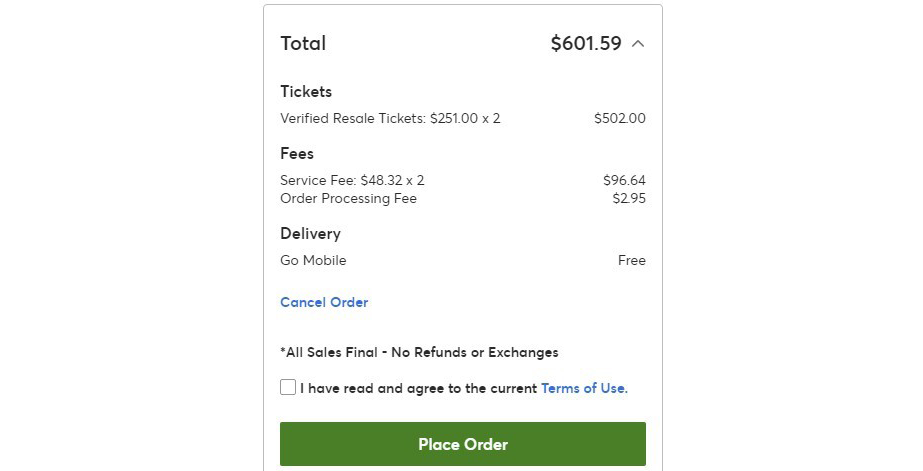Select the Delivery section heading
Image resolution: width=923 pixels, height=471 pixels.
click(310, 234)
